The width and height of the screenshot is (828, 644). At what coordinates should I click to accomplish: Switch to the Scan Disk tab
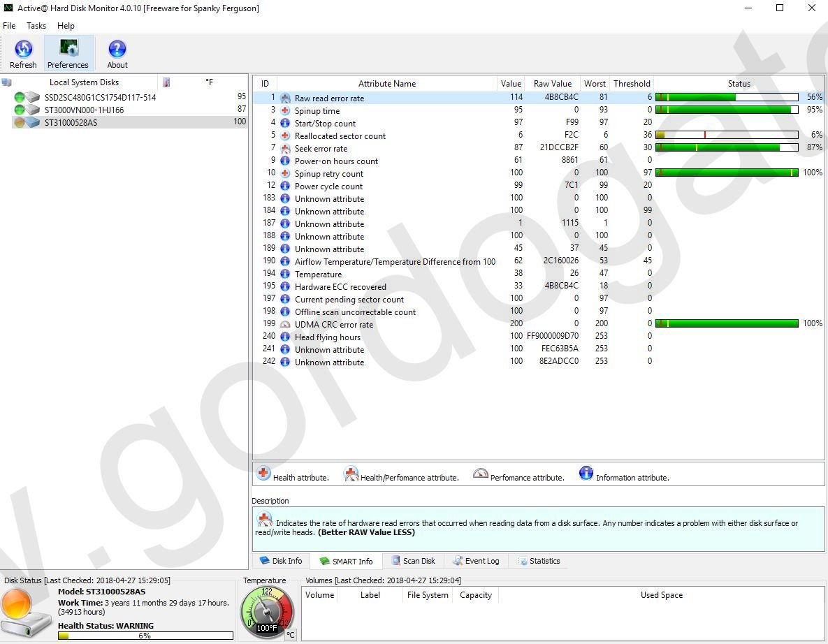click(413, 561)
